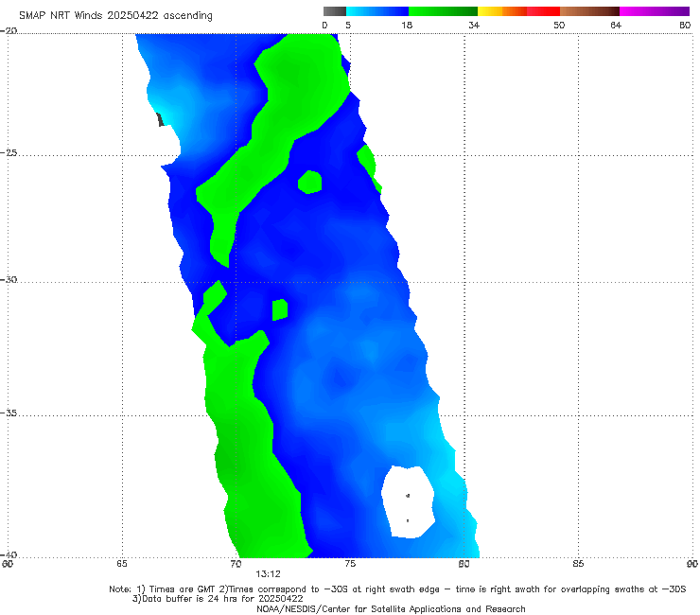Click the '75' longitude axis label

350,564
